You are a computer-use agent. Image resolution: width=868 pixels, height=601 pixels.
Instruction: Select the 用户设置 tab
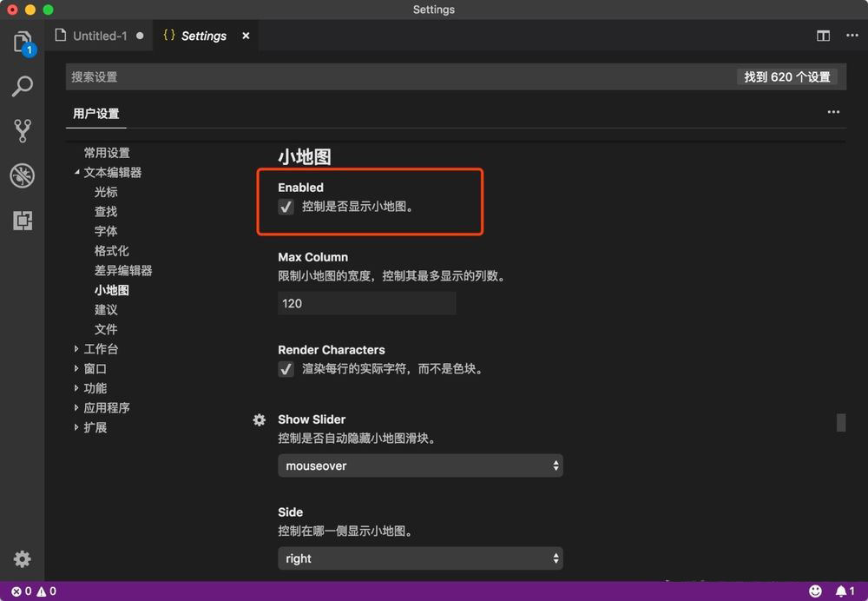(x=95, y=114)
